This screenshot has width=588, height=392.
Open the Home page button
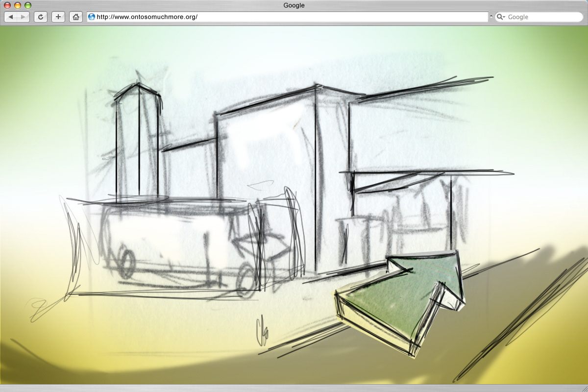pyautogui.click(x=76, y=17)
